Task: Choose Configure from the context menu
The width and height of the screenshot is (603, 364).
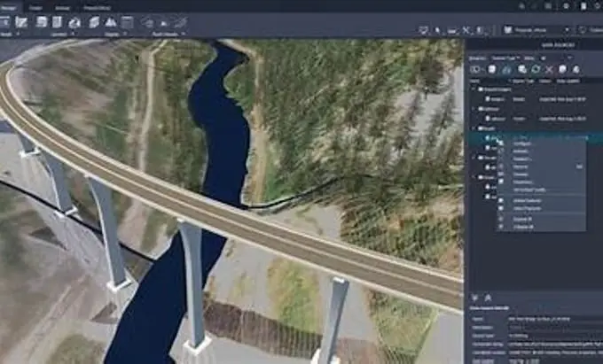Action: point(522,143)
